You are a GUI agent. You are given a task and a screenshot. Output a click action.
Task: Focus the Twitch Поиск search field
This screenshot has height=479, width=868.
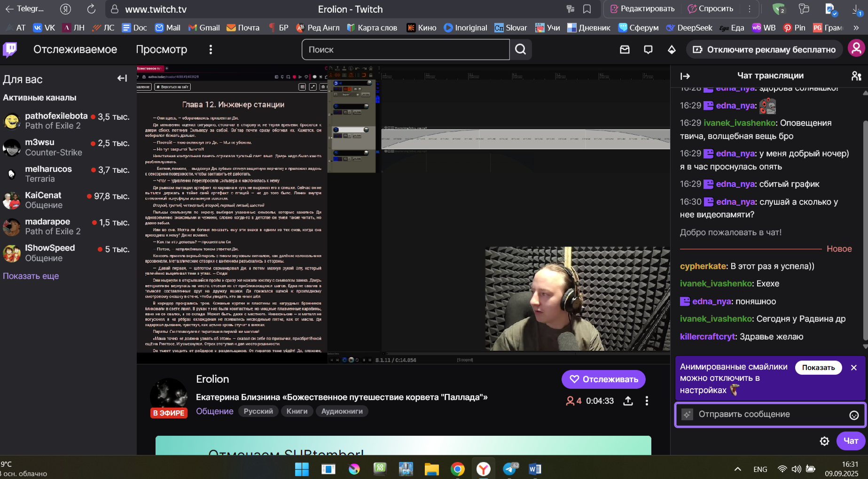(x=406, y=49)
